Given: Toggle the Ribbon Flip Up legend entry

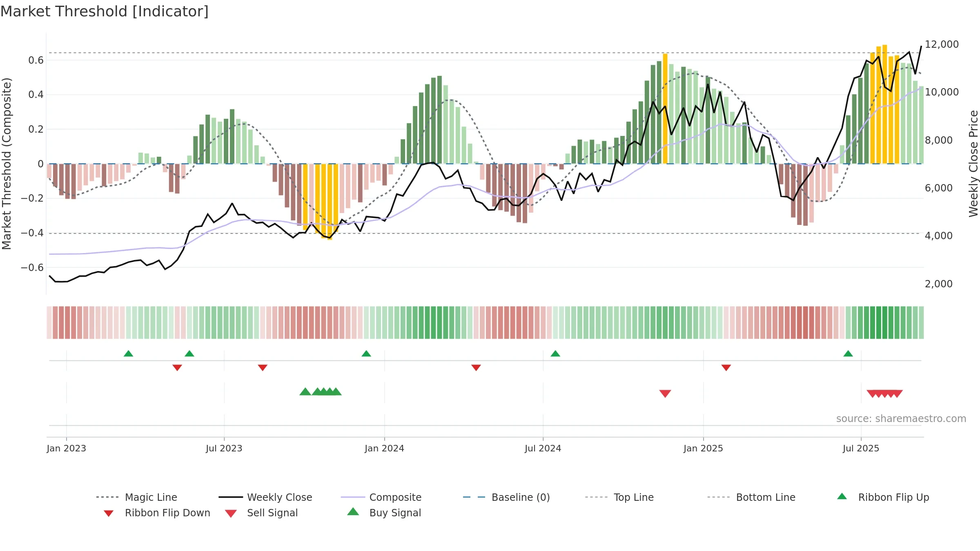Looking at the screenshot, I should tap(883, 497).
